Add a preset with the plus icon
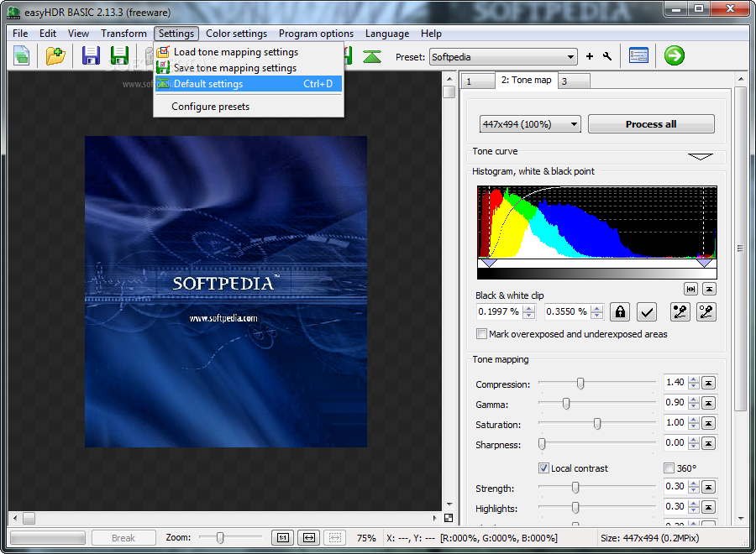This screenshot has height=554, width=756. pos(589,56)
